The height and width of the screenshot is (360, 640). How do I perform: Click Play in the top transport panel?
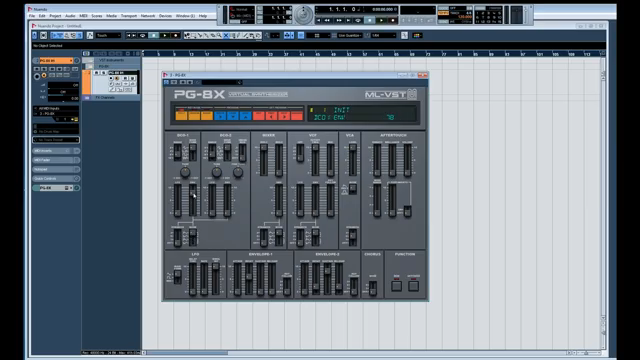pyautogui.click(x=381, y=20)
